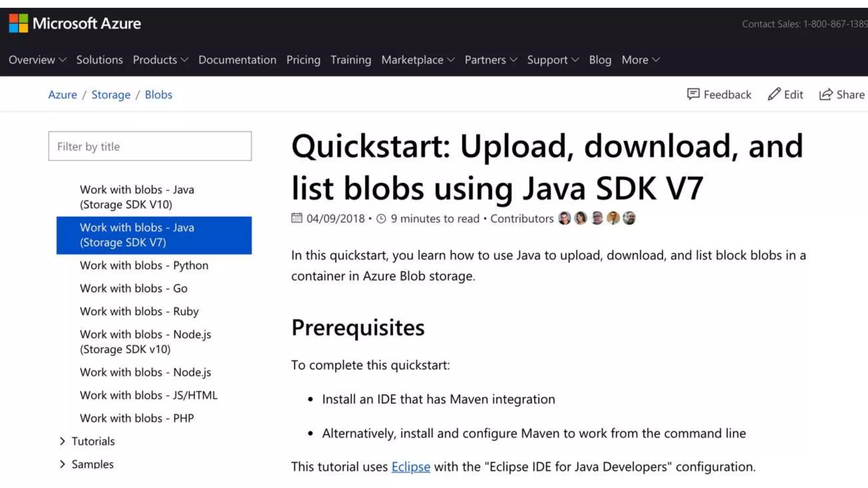This screenshot has height=488, width=868.
Task: Click the Feedback speech bubble icon
Action: [x=693, y=94]
